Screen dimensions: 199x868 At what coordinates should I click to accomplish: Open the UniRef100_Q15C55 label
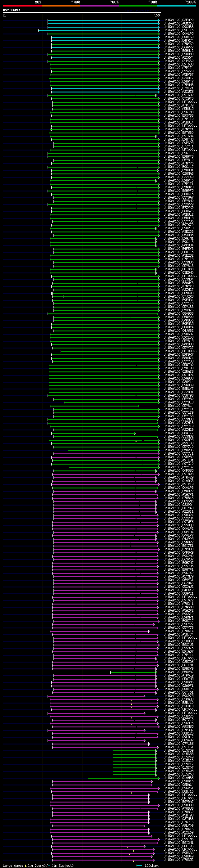coord(179,754)
